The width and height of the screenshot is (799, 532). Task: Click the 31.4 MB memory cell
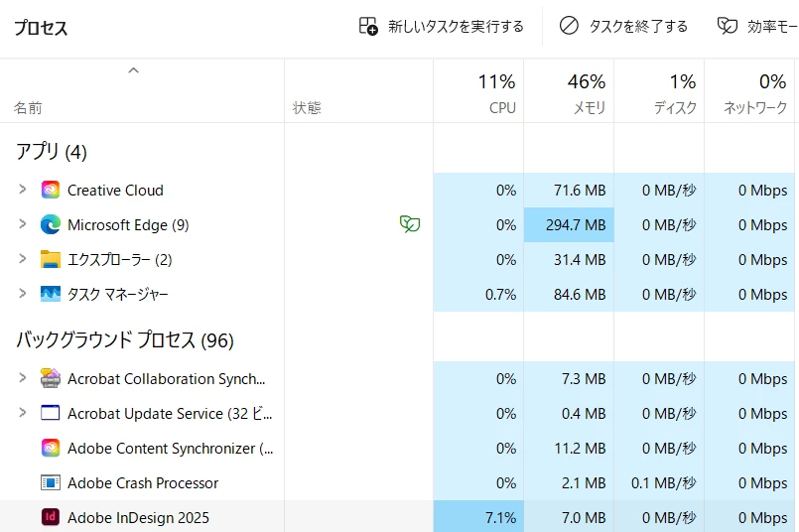click(x=569, y=259)
